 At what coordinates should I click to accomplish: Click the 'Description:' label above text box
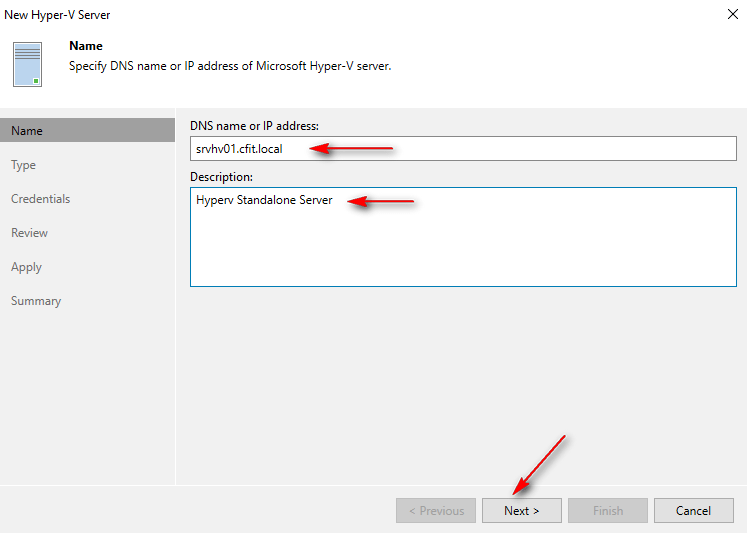(x=221, y=177)
